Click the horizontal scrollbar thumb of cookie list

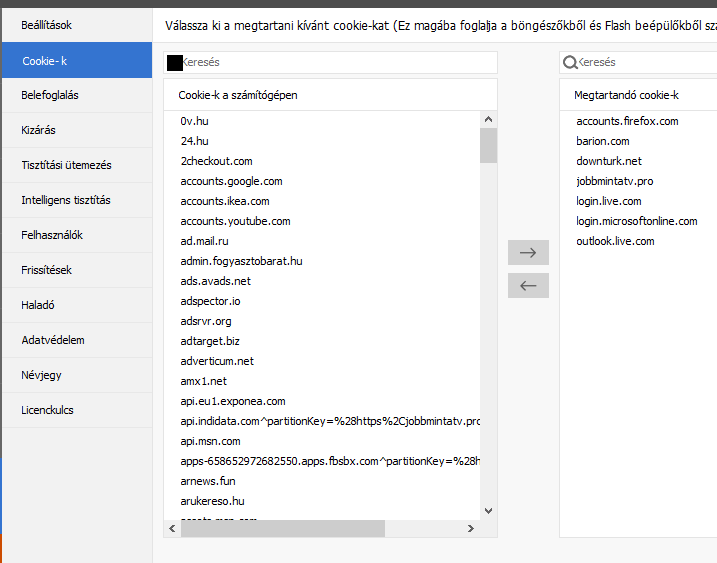click(x=283, y=529)
